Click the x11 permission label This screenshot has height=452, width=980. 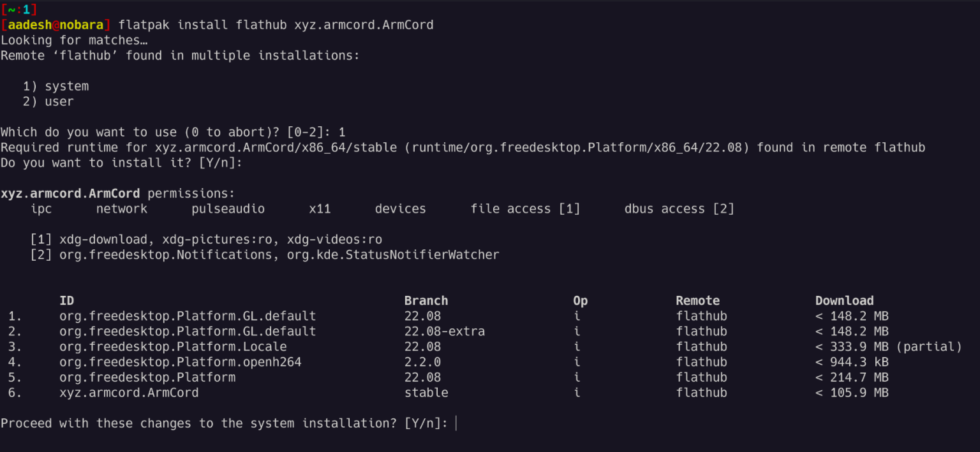pos(320,208)
